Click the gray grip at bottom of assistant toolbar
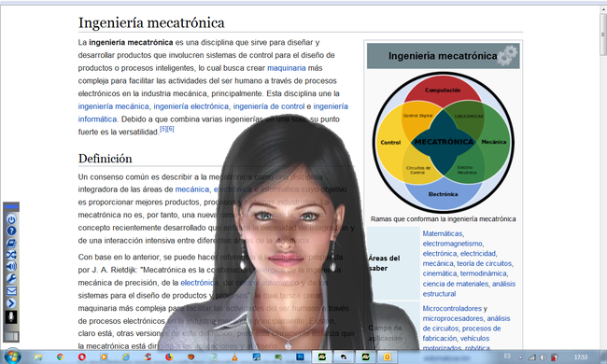Viewport: 607px width, 364px height. (11, 337)
